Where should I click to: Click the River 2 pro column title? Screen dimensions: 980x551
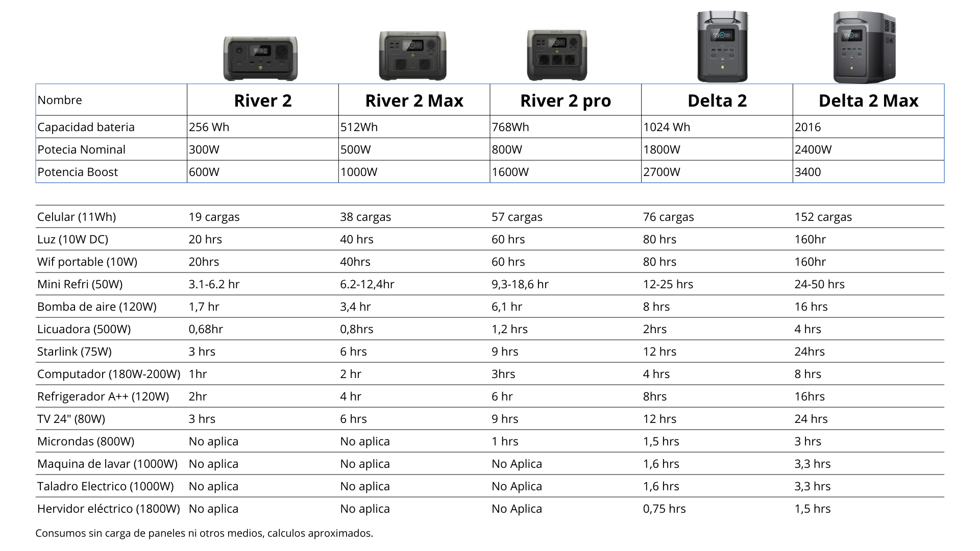[565, 101]
